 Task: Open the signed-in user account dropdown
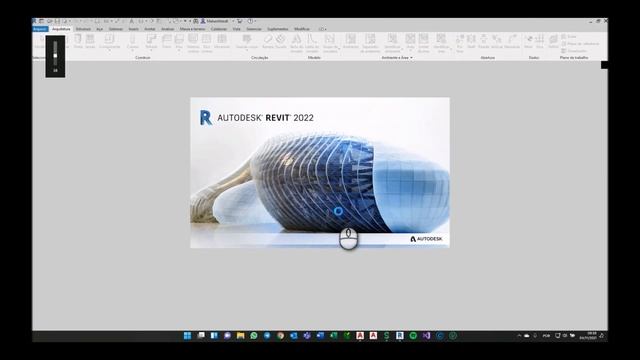click(233, 21)
